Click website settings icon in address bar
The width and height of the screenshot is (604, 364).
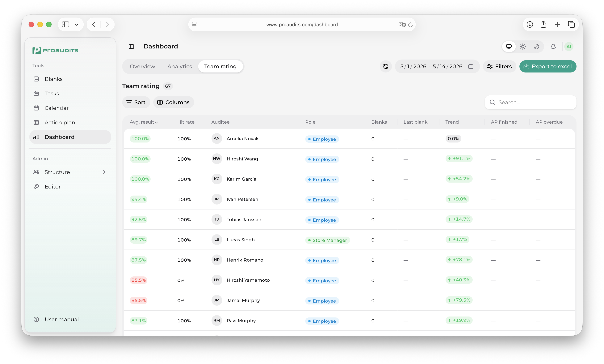pyautogui.click(x=194, y=24)
